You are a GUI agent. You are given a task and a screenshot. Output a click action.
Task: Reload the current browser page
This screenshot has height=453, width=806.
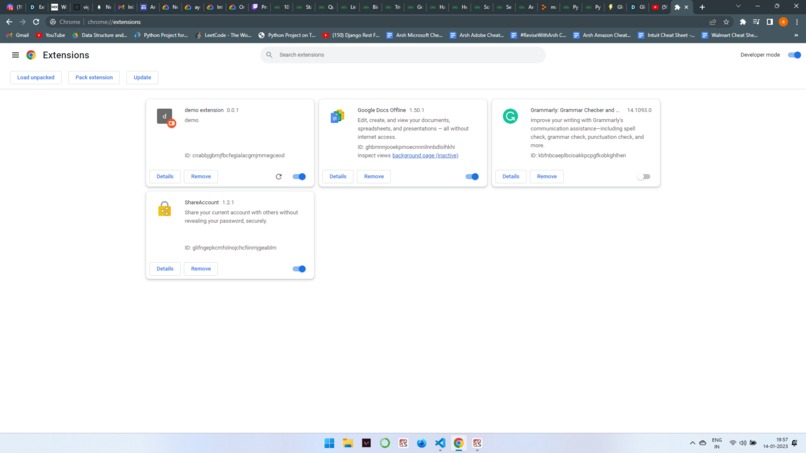pyautogui.click(x=36, y=22)
